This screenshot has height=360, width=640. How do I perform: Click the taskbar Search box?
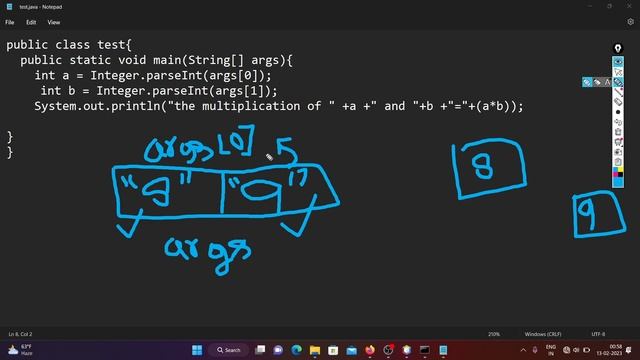click(x=229, y=350)
